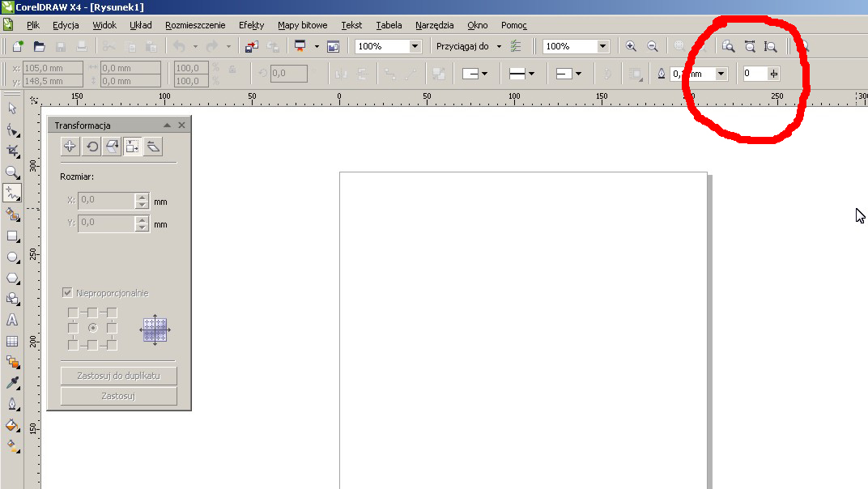Pick the Ellipse tool
The image size is (868, 489).
(12, 257)
